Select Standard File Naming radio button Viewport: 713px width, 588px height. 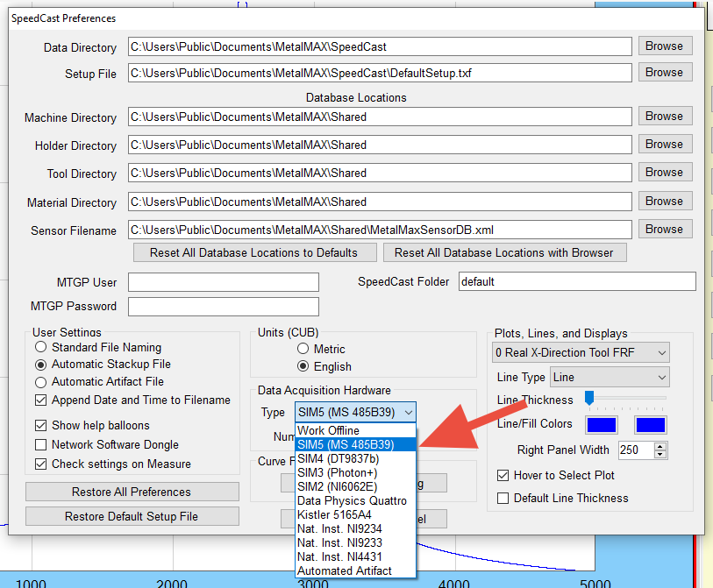pos(41,347)
